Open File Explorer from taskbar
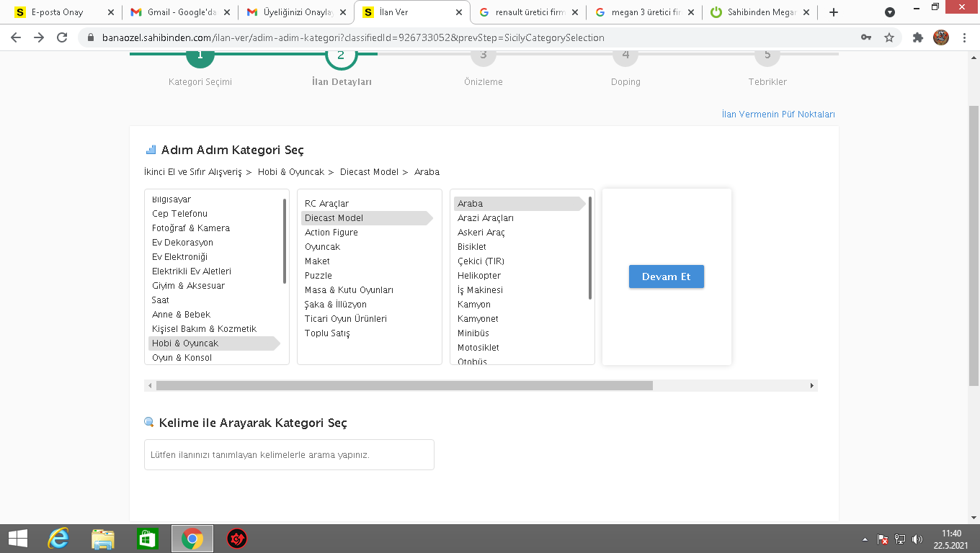 pyautogui.click(x=103, y=539)
